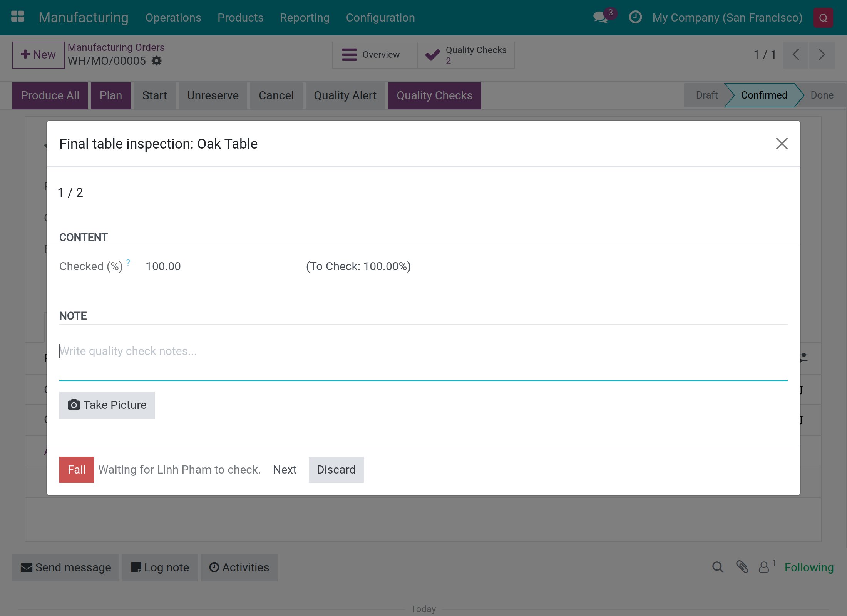Create a Quality Alert
This screenshot has height=616, width=847.
click(x=345, y=95)
